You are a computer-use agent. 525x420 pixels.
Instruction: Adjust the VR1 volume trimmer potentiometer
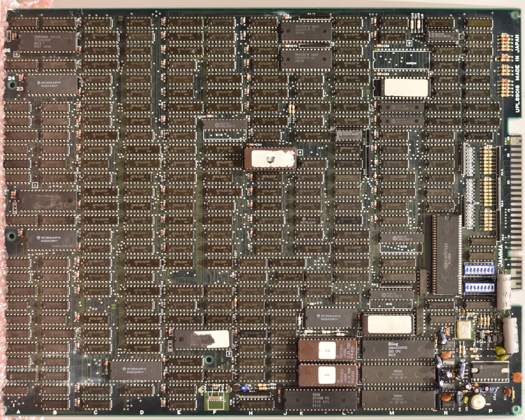click(478, 402)
